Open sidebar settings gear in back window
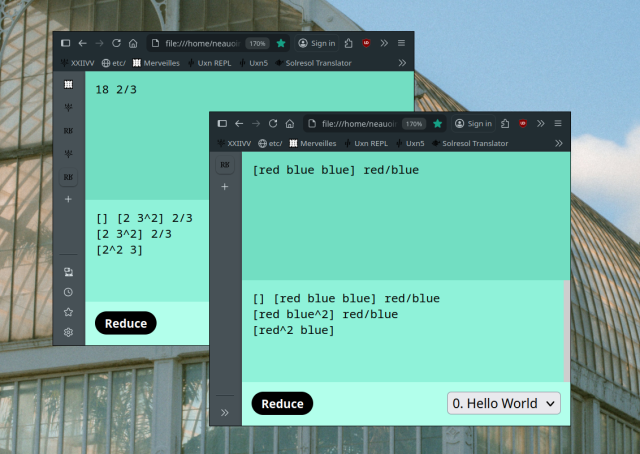The height and width of the screenshot is (454, 640). tap(68, 332)
